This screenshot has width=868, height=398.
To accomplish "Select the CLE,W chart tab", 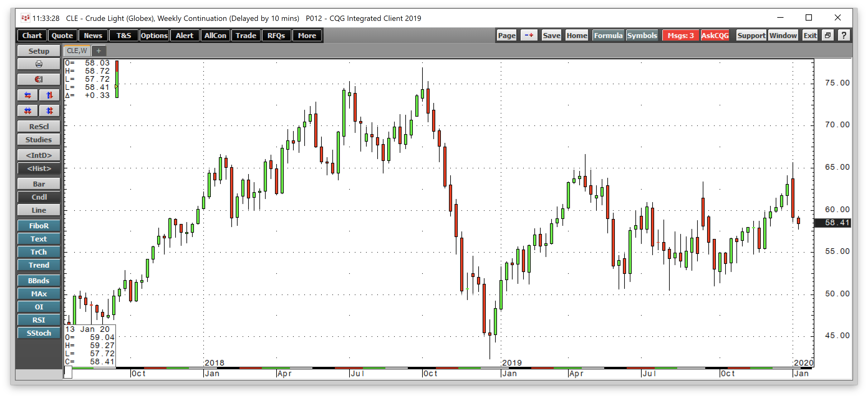I will 77,51.
